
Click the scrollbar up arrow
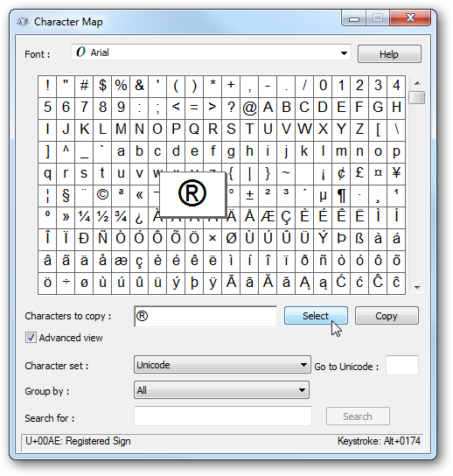[417, 83]
